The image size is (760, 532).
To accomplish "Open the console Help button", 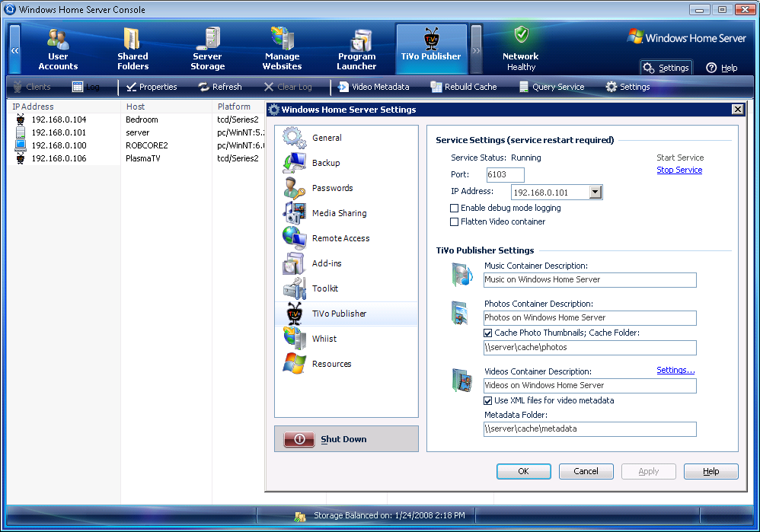I will [722, 68].
